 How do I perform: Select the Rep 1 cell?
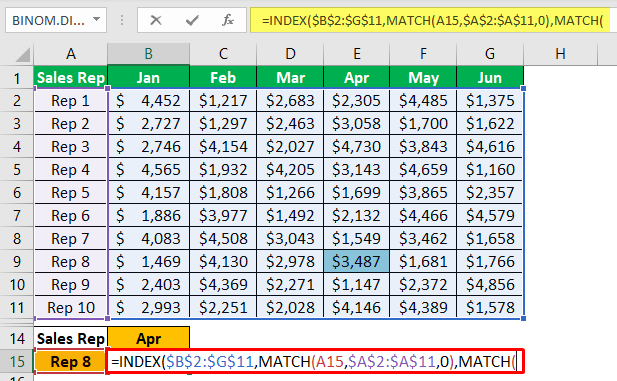click(x=71, y=101)
